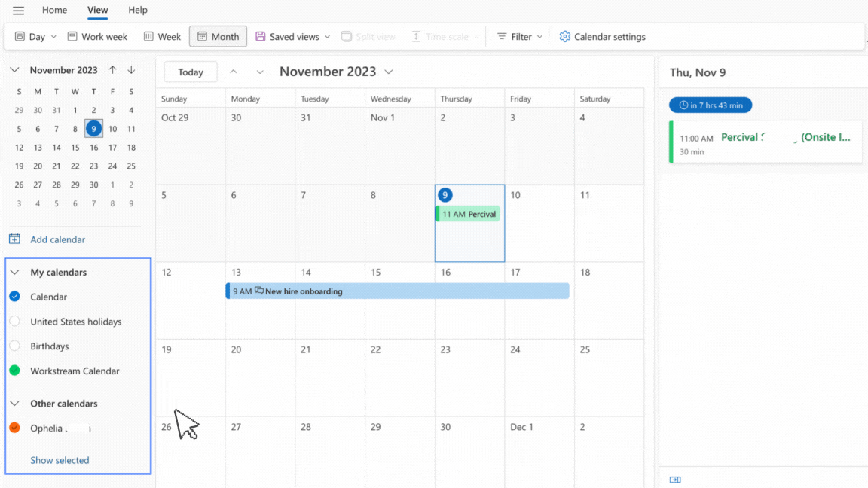Go to previous month in mini calendar
Image resolution: width=868 pixels, height=488 pixels.
[112, 70]
